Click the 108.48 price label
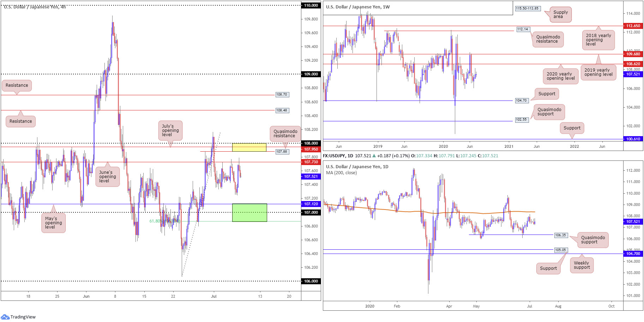 pos(282,110)
